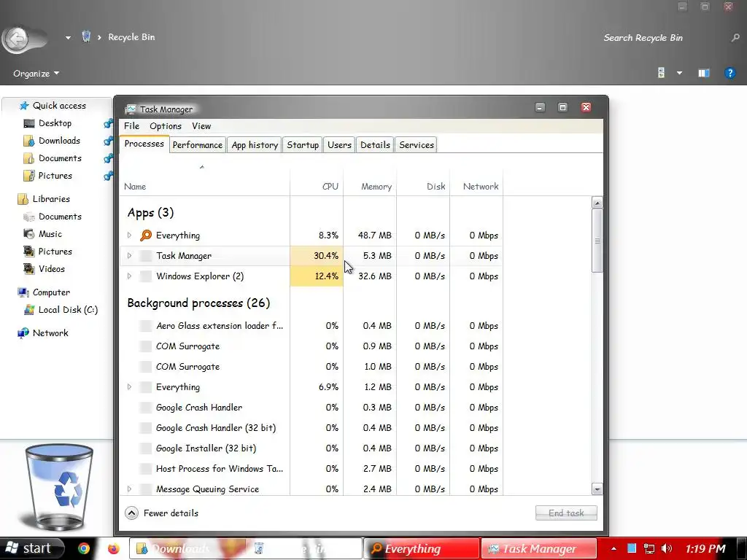Open Downloads in Quick access
Screen dimensions: 747x560
tap(59, 141)
